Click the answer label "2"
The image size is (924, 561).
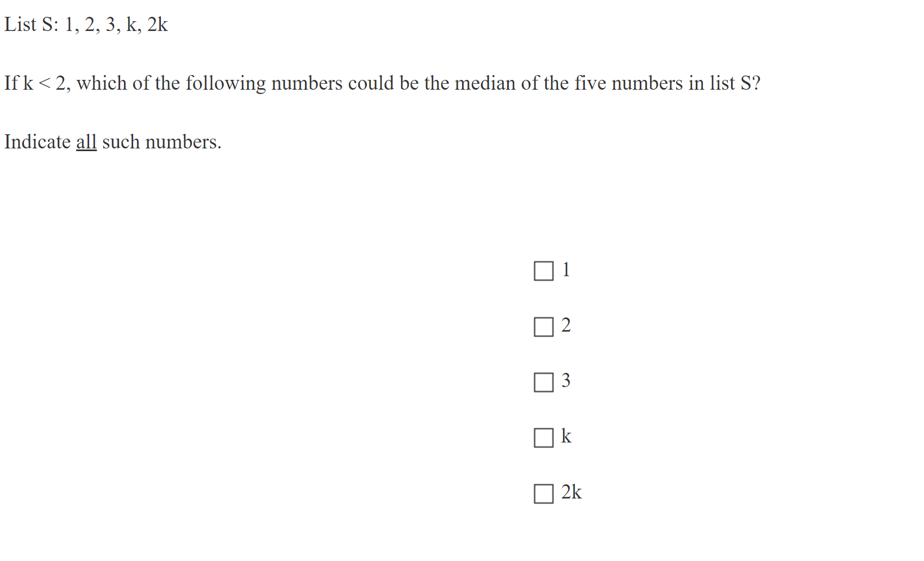pos(566,325)
